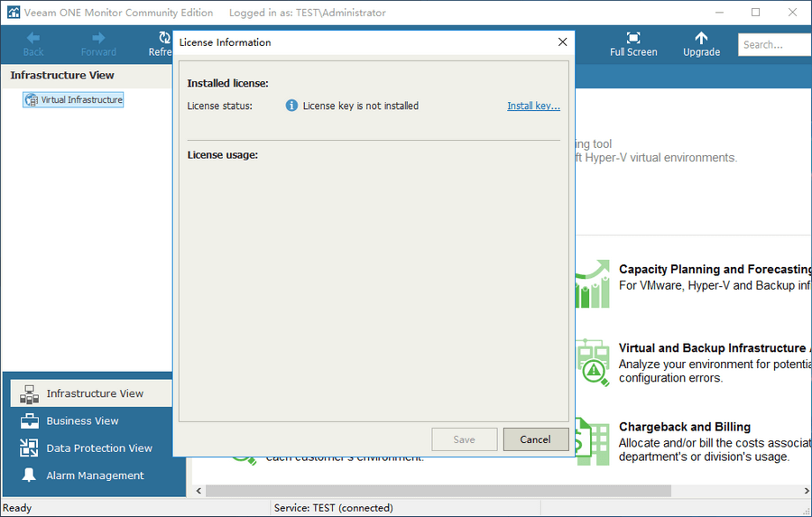Minimize the Veeam ONE Monitor window

[719, 13]
